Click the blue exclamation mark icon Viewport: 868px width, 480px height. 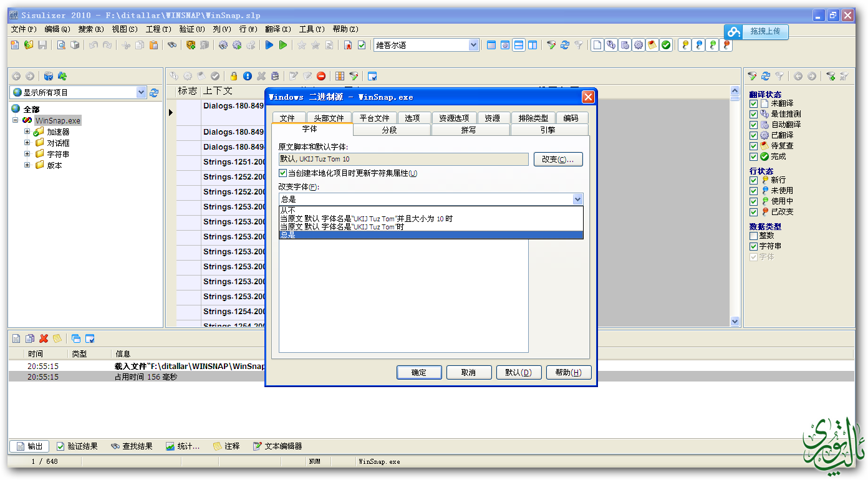[248, 76]
